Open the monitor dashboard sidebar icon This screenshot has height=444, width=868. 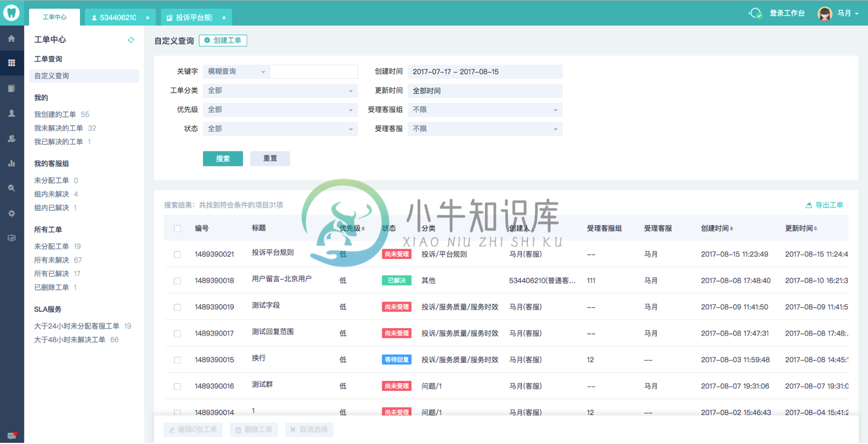(12, 238)
